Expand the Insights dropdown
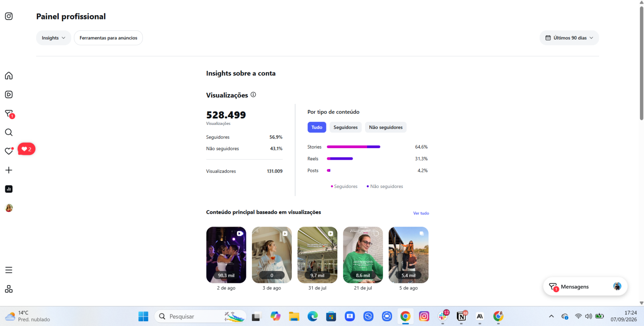Viewport: 644px width, 326px height. coord(54,38)
